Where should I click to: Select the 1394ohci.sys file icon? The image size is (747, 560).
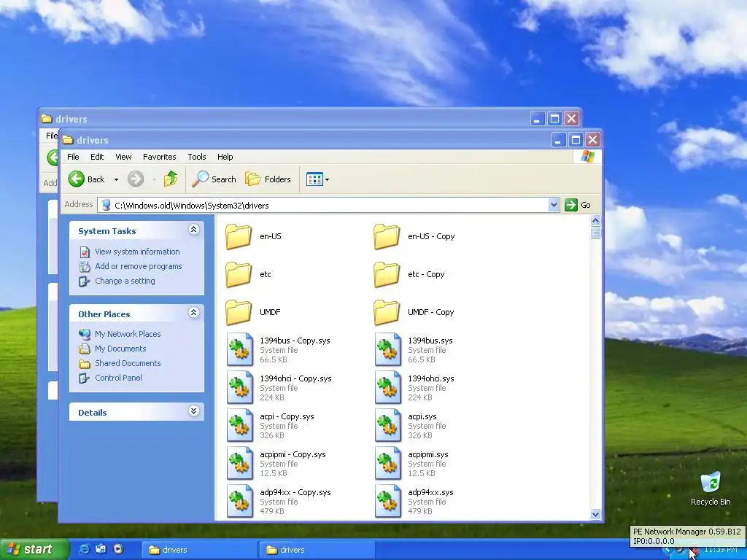point(388,388)
